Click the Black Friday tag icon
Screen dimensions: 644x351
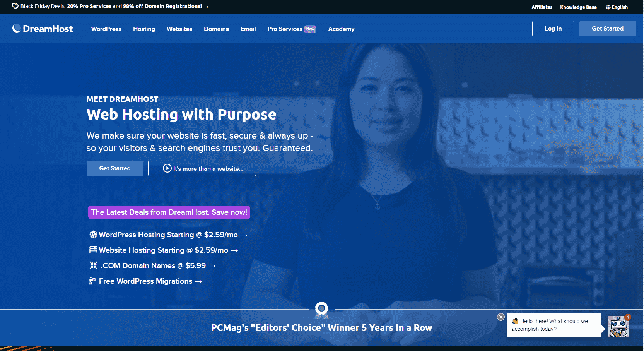[x=15, y=6]
